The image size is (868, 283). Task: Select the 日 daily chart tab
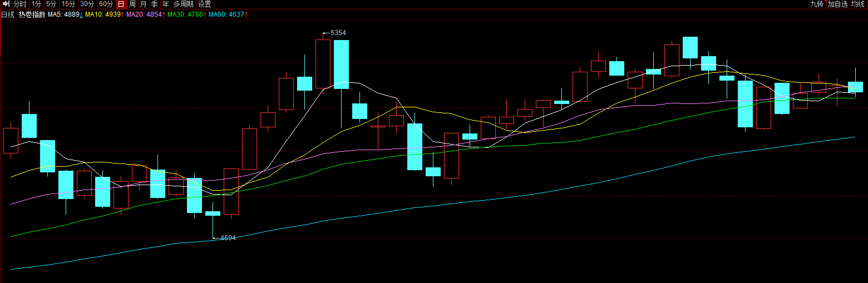click(121, 4)
